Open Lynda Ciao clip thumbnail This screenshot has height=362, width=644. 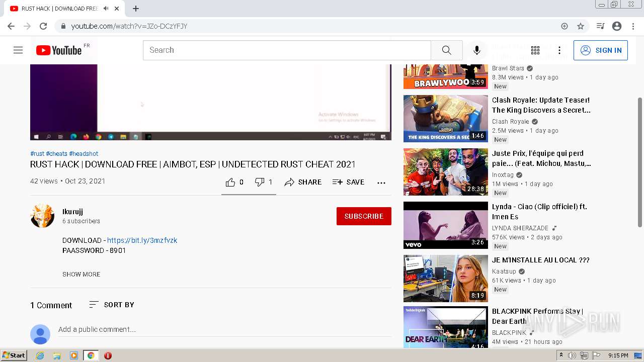[446, 225]
